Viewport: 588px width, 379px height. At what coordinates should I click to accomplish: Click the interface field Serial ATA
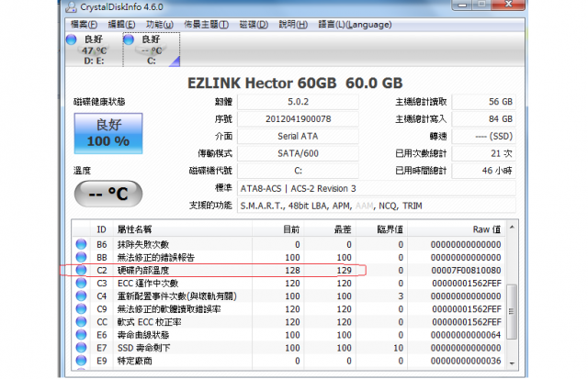coord(298,137)
